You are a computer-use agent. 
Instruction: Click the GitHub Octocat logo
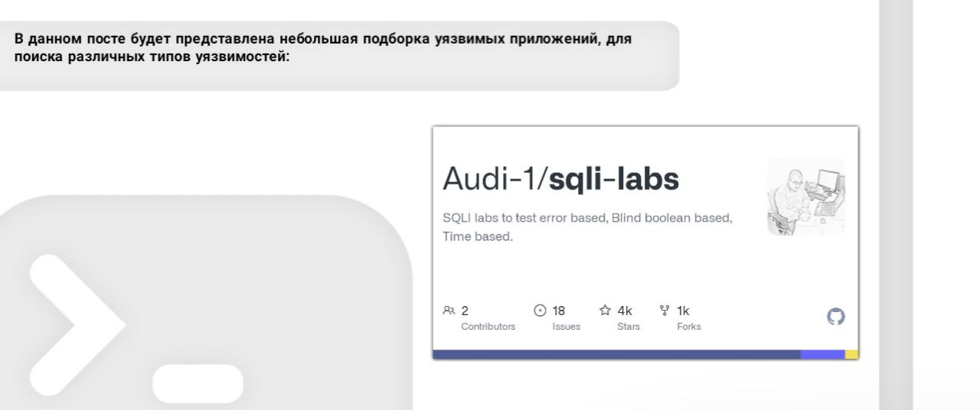(x=836, y=317)
